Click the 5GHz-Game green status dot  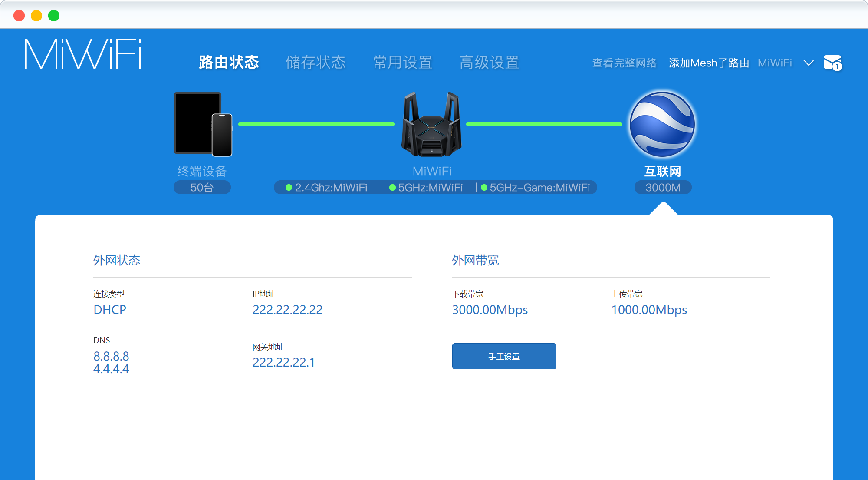484,188
